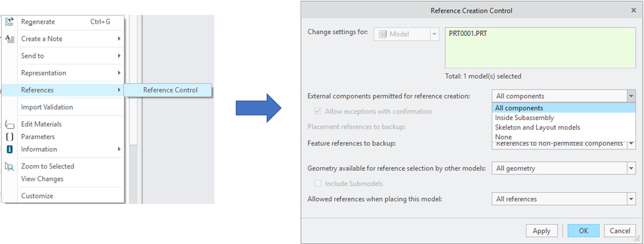
Task: Click the PRT0001.PRT model list field
Action: tap(540, 48)
